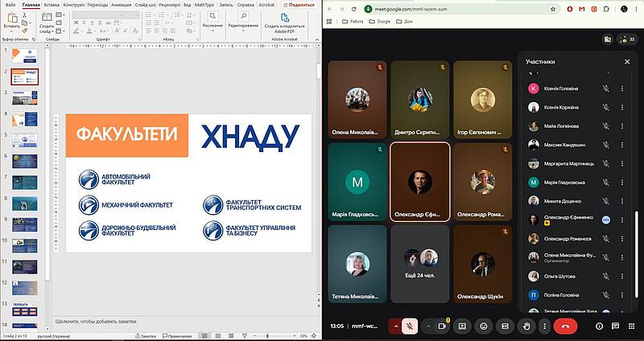Expand audio settings arrow beside microphone
This screenshot has width=644, height=341.
point(395,326)
